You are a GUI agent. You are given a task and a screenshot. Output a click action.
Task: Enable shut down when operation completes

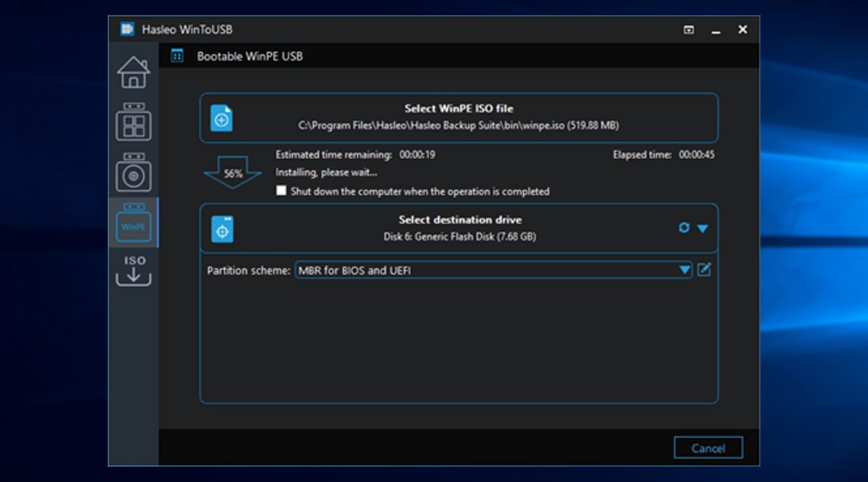tap(281, 191)
